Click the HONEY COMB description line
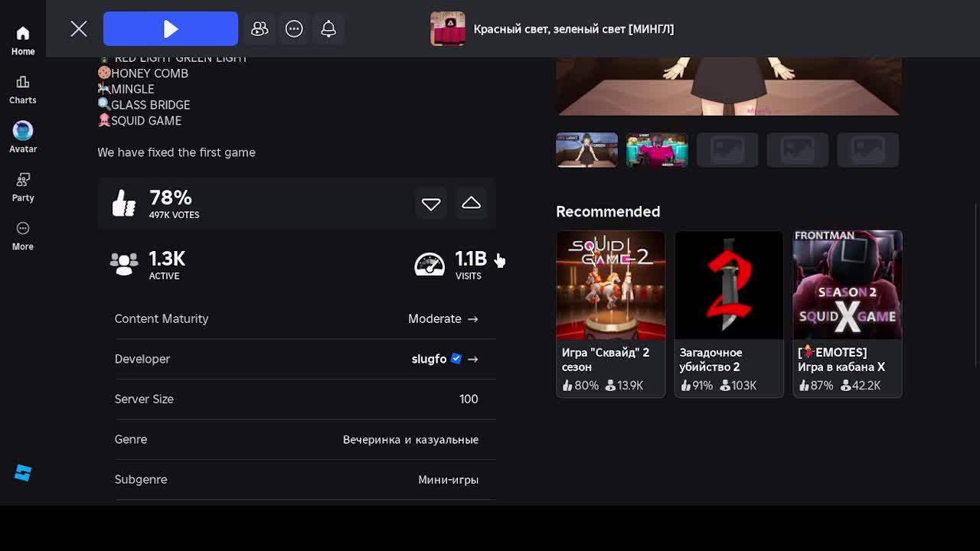Screen dimensions: 980x551 [143, 73]
